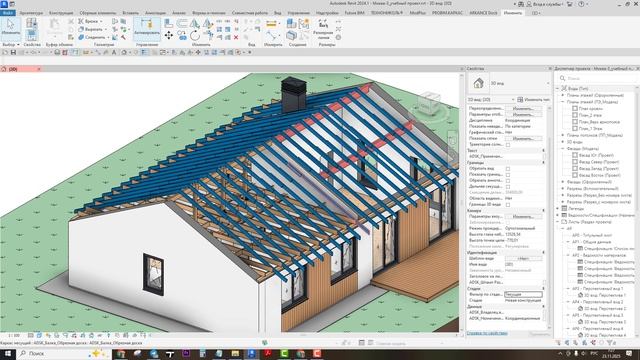Open the Выбор panel dropdown
This screenshot has width=640, height=360.
[11, 44]
